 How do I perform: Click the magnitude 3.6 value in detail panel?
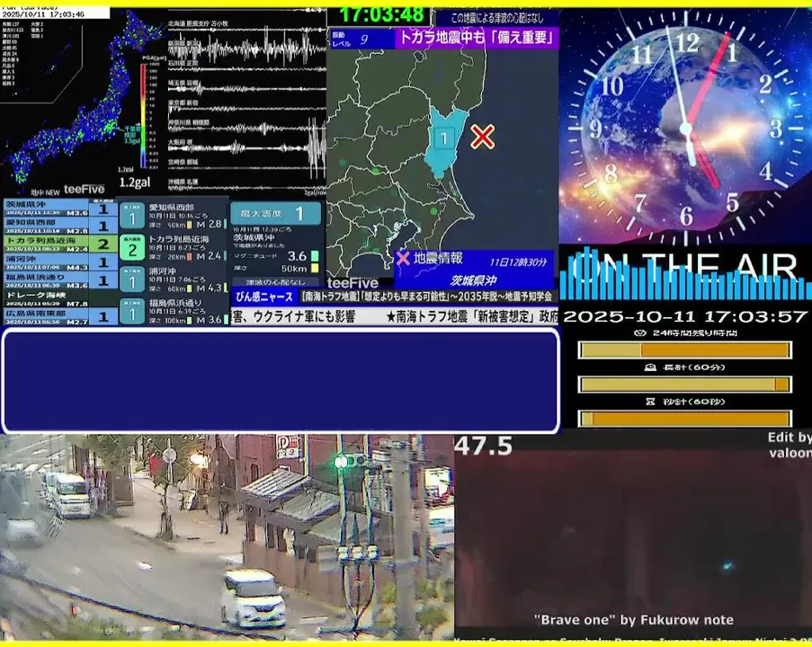point(298,256)
